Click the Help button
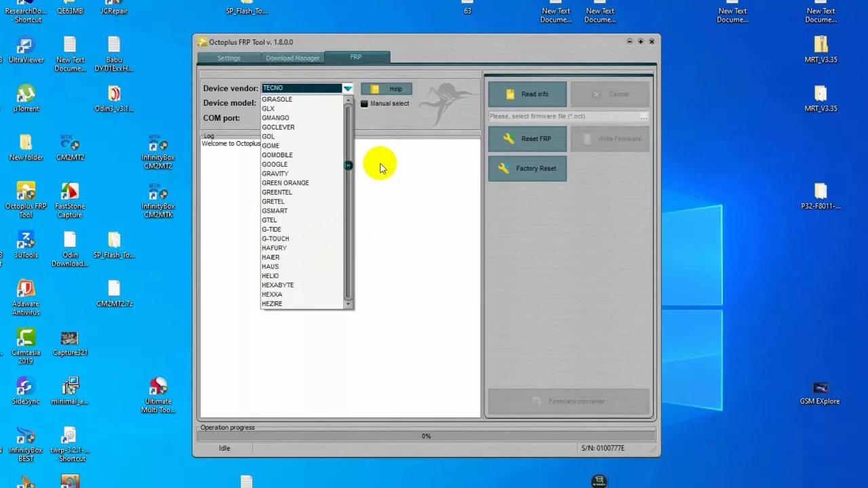The height and width of the screenshot is (488, 868). coord(387,89)
